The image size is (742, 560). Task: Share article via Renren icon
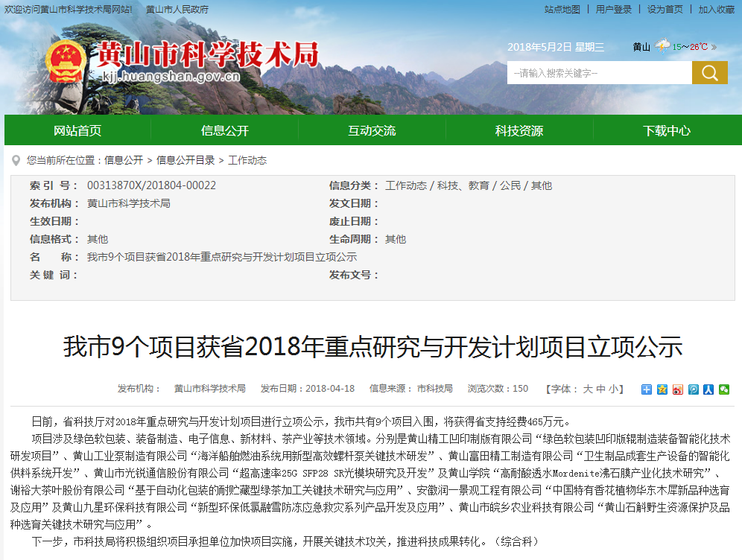pyautogui.click(x=708, y=389)
